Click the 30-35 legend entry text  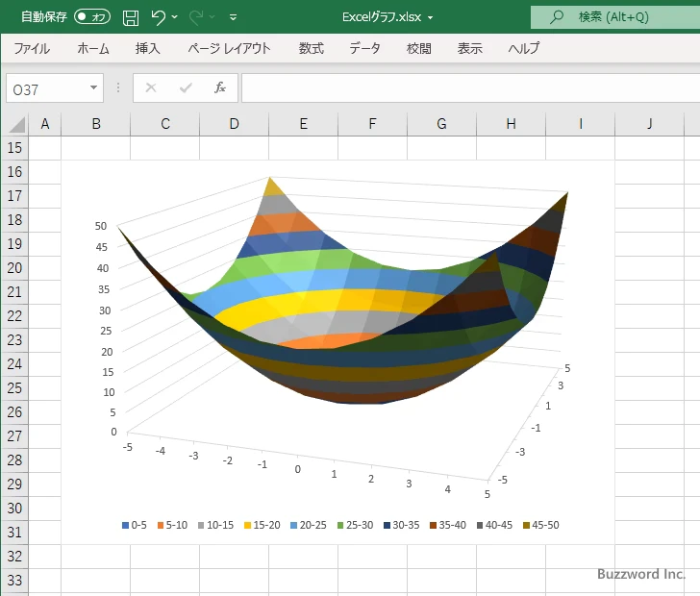coord(406,525)
